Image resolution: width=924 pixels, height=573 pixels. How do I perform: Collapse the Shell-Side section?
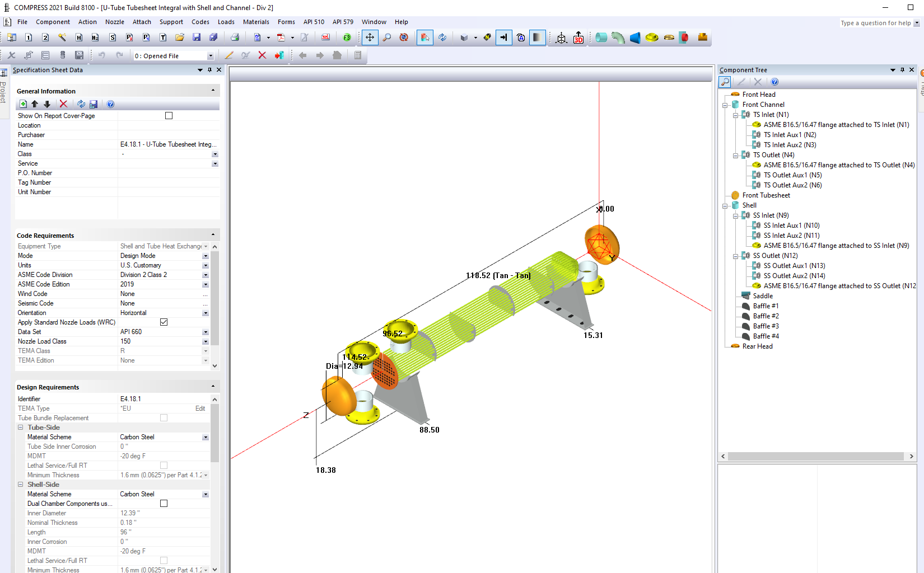click(21, 485)
